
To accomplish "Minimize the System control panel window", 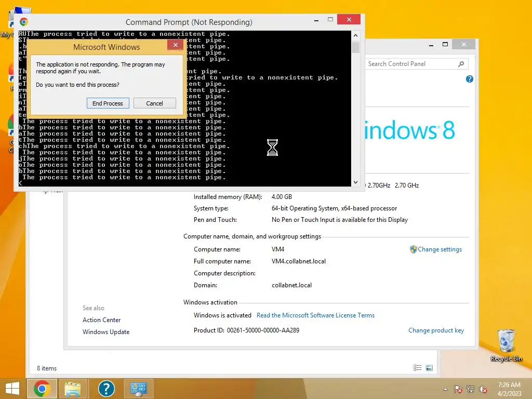I will pos(431,45).
